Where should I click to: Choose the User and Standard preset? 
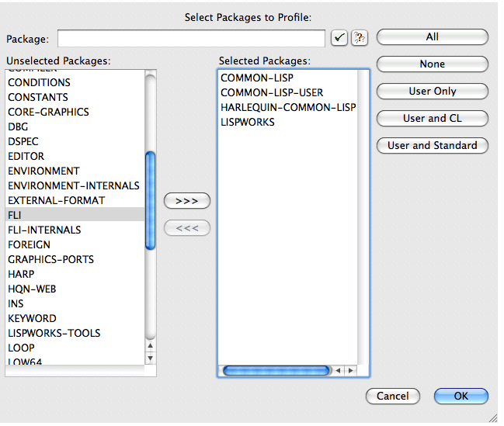tap(433, 145)
